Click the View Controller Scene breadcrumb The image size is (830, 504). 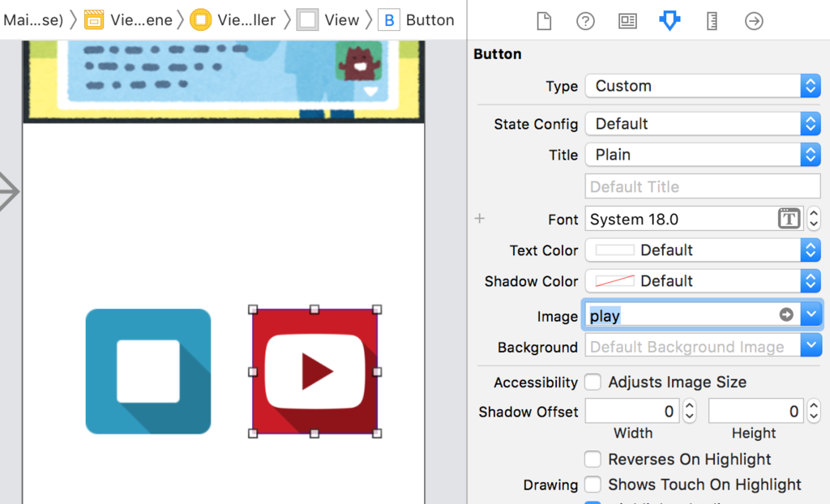[x=129, y=20]
